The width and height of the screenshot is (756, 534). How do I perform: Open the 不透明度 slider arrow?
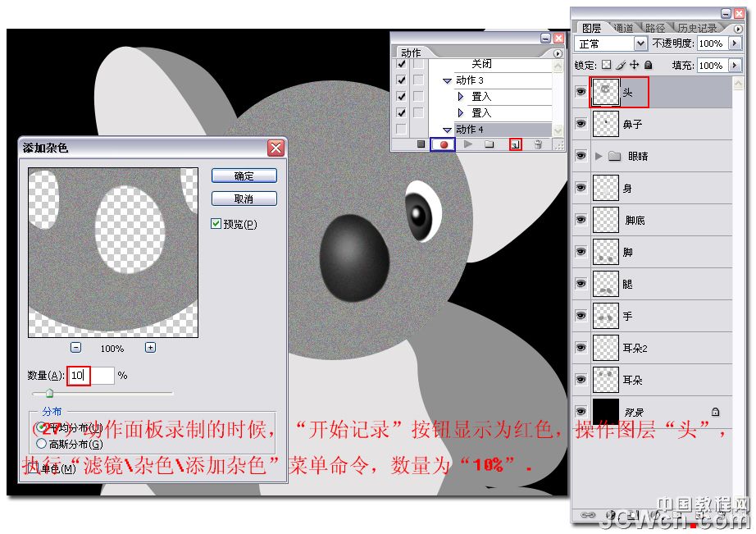click(735, 43)
